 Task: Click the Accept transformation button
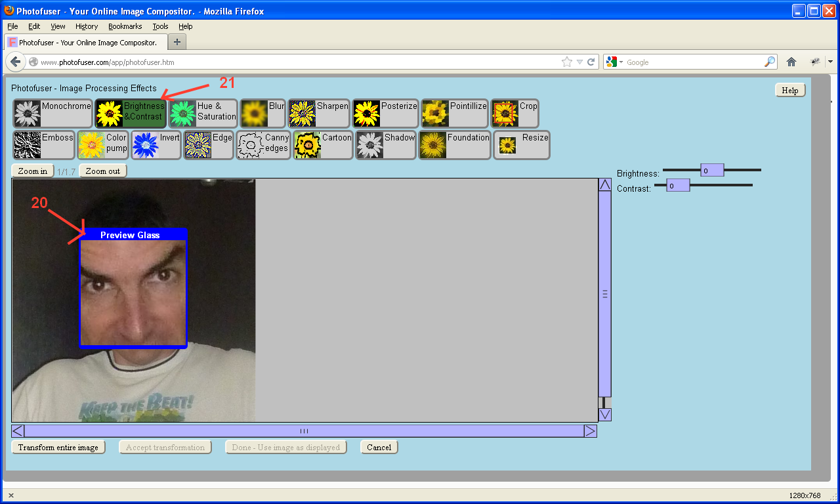tap(165, 448)
